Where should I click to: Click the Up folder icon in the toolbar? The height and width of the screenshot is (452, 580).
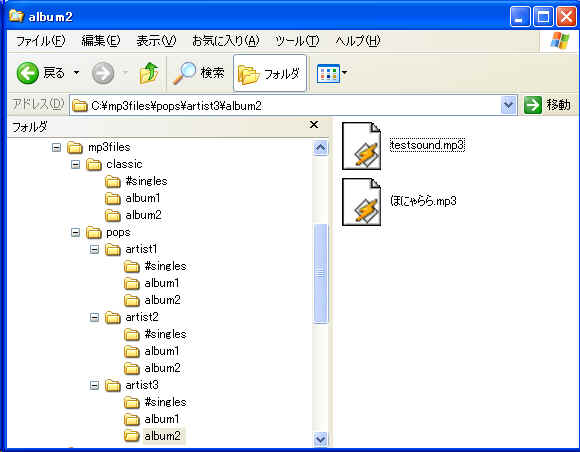pos(149,73)
